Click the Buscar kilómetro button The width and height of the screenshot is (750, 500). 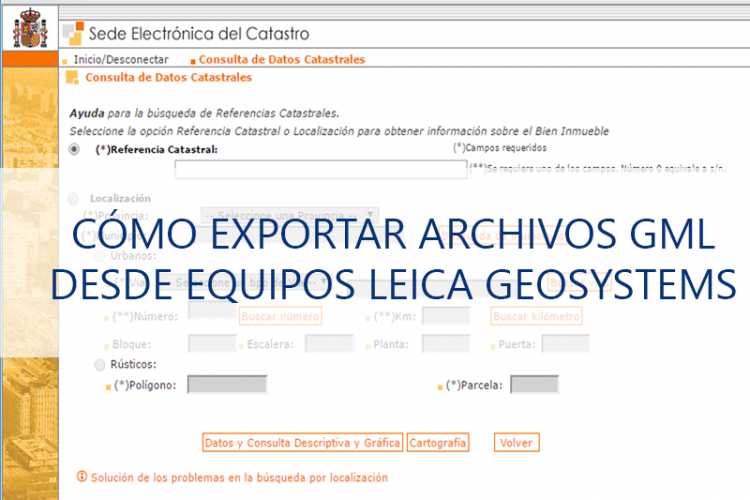click(536, 316)
